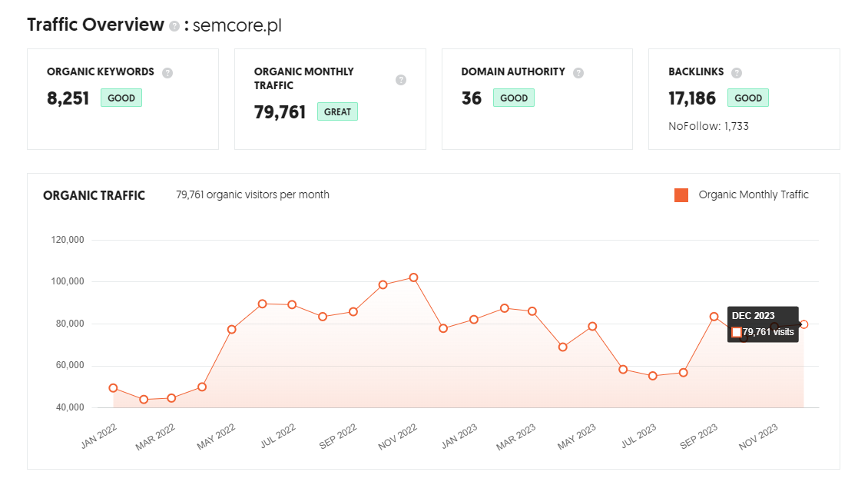This screenshot has height=485, width=868.
Task: Click the GREAT badge next to 79,761
Action: click(x=337, y=112)
